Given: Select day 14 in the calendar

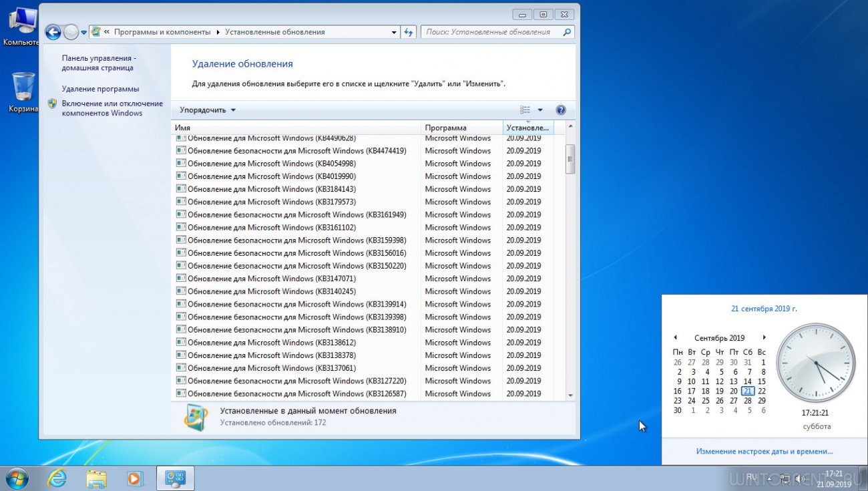Looking at the screenshot, I should (x=748, y=382).
